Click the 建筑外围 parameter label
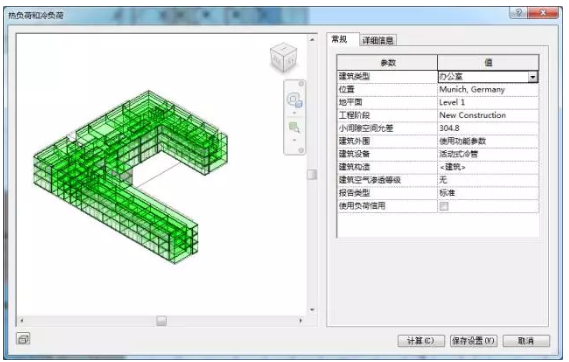 (x=354, y=141)
